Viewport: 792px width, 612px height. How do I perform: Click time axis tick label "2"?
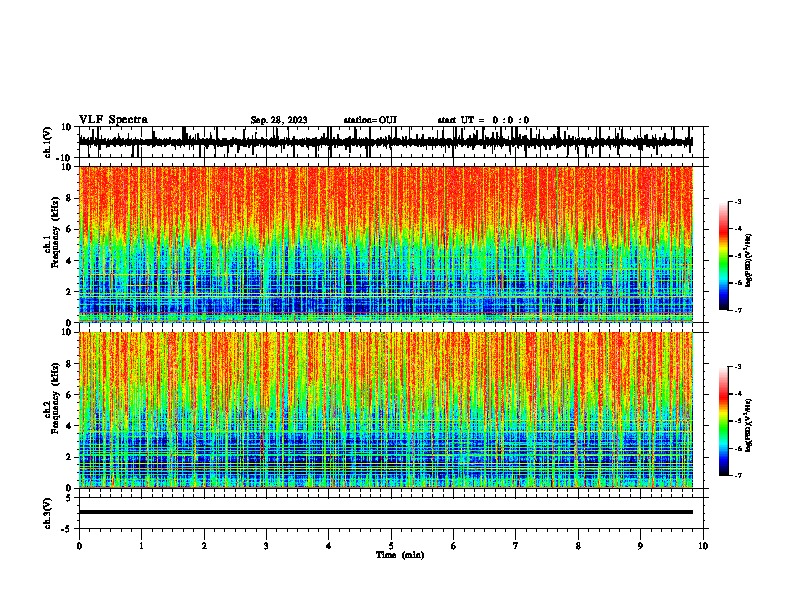point(204,546)
